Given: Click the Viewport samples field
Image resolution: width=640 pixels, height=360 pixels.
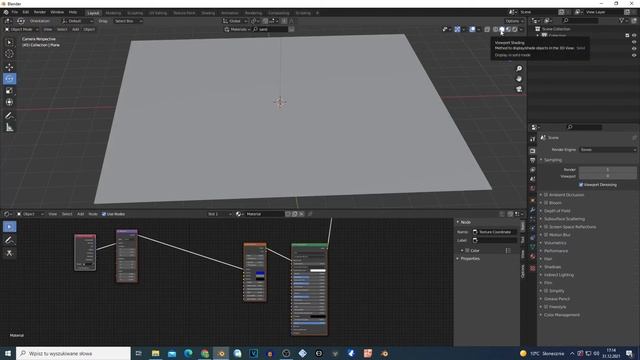Looking at the screenshot, I should tap(607, 176).
